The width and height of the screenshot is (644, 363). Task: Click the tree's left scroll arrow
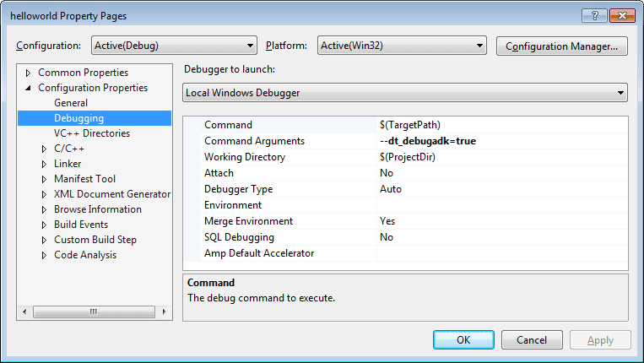24,312
